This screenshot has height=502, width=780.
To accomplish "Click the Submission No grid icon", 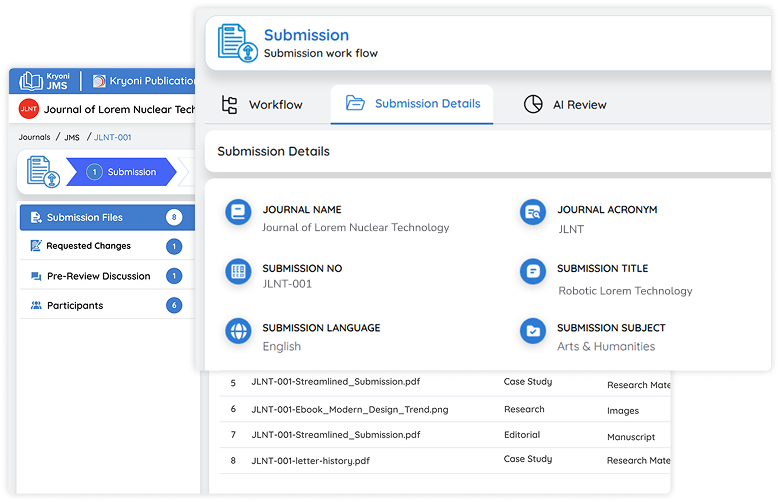I will [x=238, y=271].
